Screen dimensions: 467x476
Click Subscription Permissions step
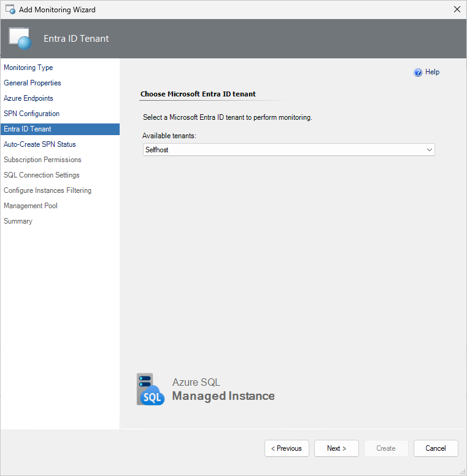tap(42, 160)
